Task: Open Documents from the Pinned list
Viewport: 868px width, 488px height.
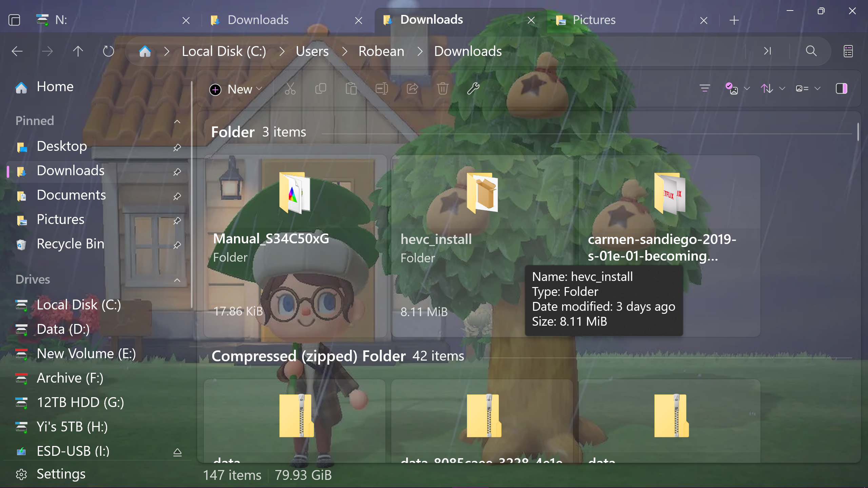Action: point(97,195)
